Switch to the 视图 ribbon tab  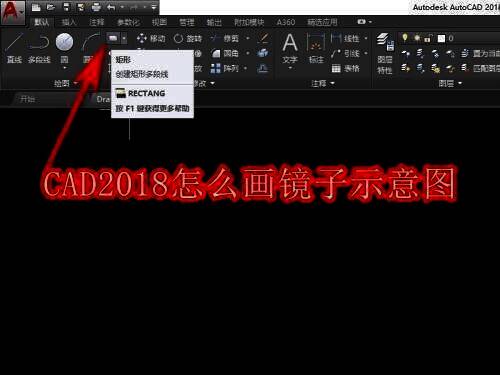pos(159,22)
